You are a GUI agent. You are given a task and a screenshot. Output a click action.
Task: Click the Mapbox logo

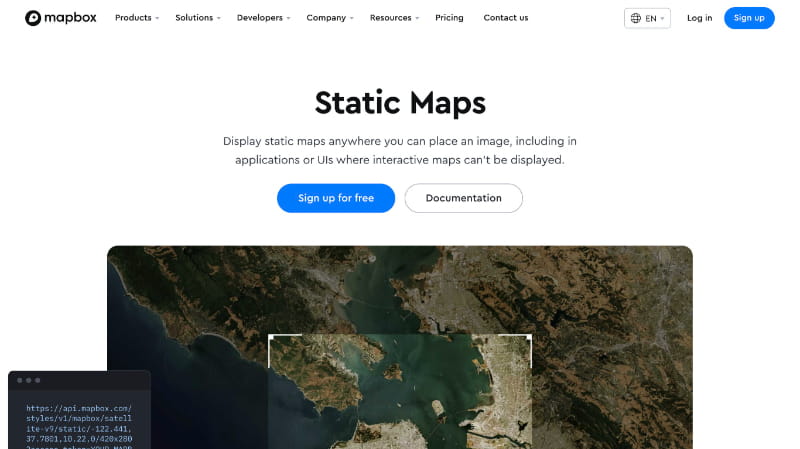[61, 18]
